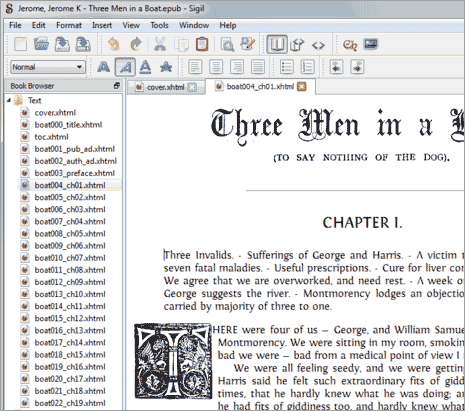
Task: Toggle italic formatting
Action: point(125,67)
